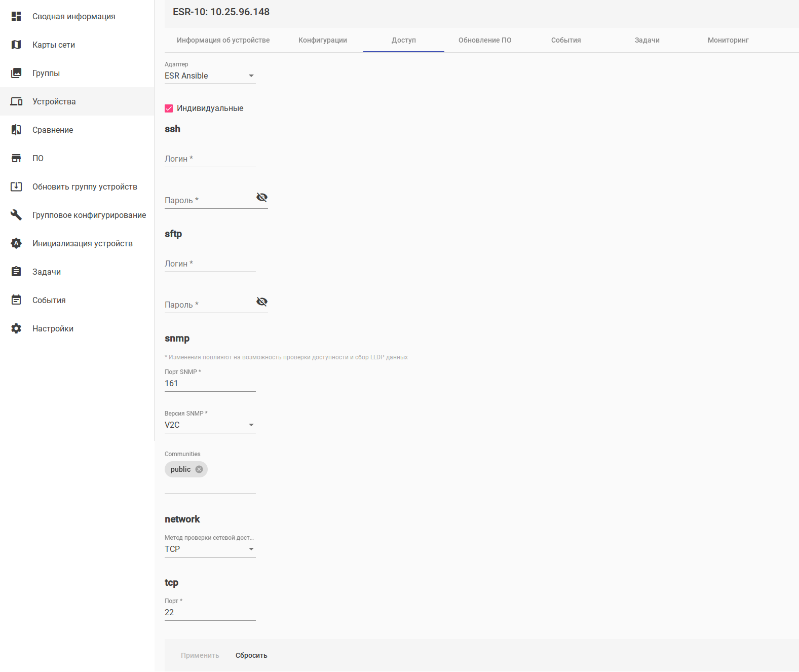This screenshot has width=799, height=672.
Task: Toggle sftp password visibility
Action: point(262,302)
